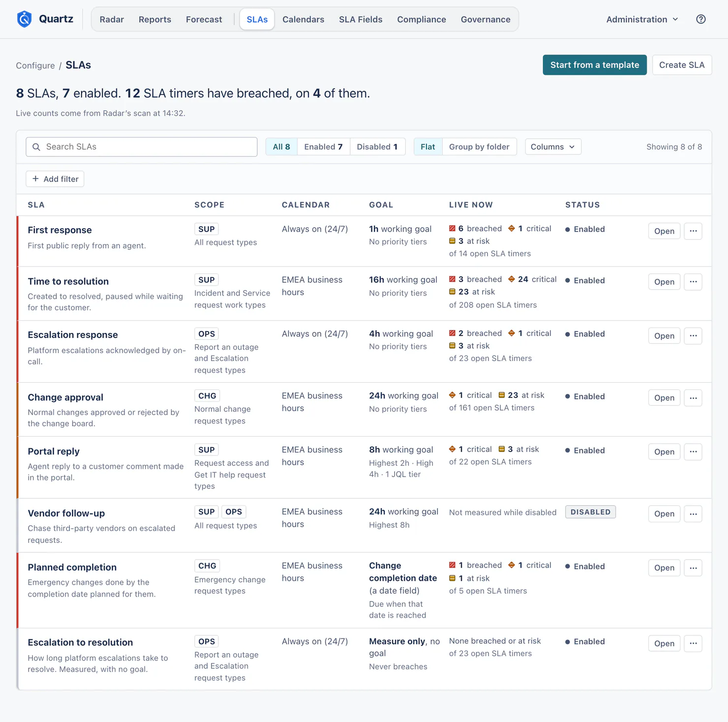The height and width of the screenshot is (722, 728).
Task: Click the critical diamond icon in Change approval row
Action: [452, 395]
